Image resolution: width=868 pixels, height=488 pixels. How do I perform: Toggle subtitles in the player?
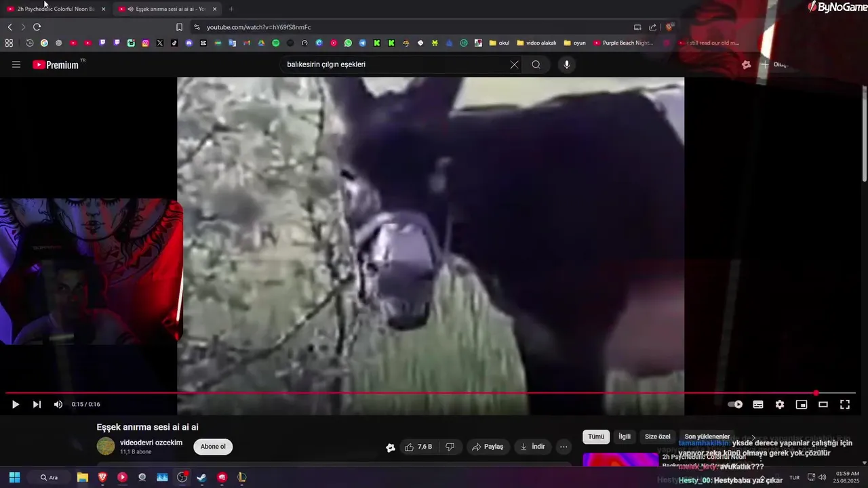click(x=758, y=405)
